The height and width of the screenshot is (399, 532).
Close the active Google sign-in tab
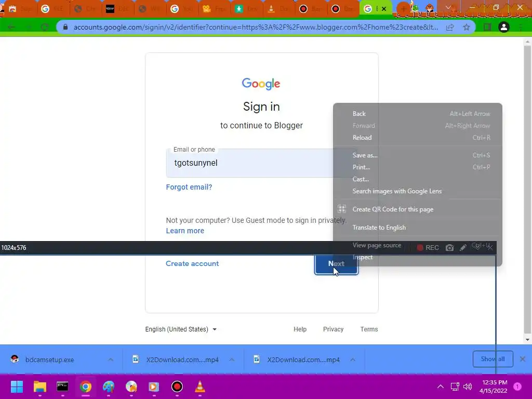click(x=384, y=9)
